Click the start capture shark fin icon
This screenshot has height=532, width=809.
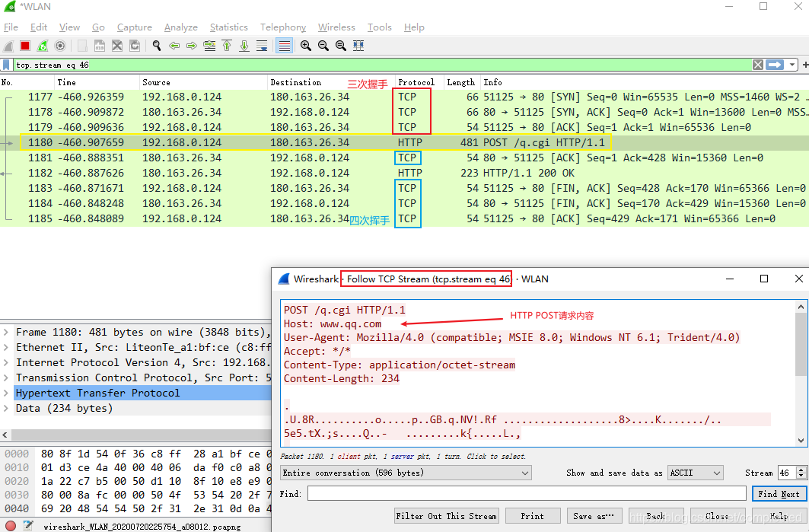click(8, 46)
